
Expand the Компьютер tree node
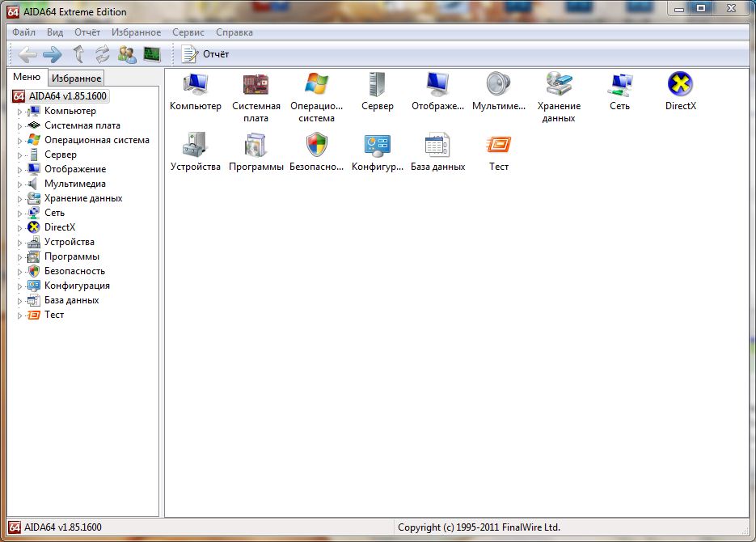coord(20,112)
